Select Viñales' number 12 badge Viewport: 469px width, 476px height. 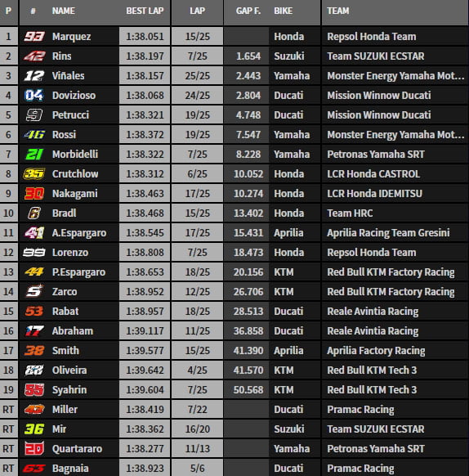(34, 75)
